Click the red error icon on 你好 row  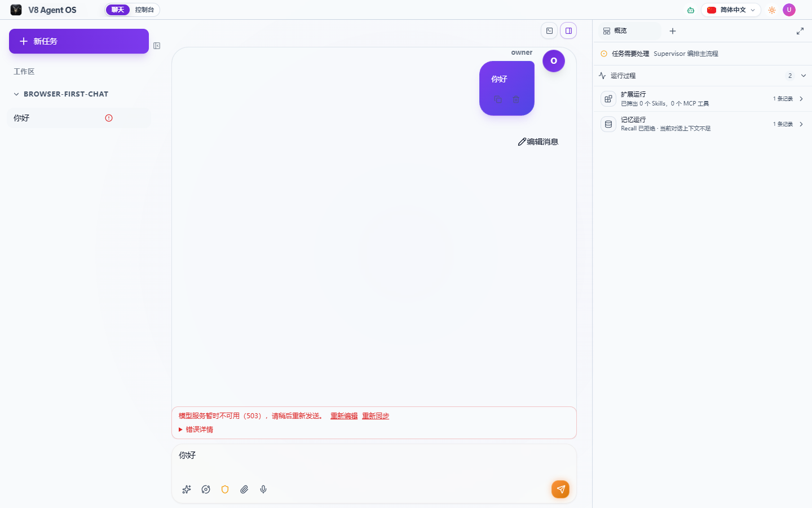(109, 118)
